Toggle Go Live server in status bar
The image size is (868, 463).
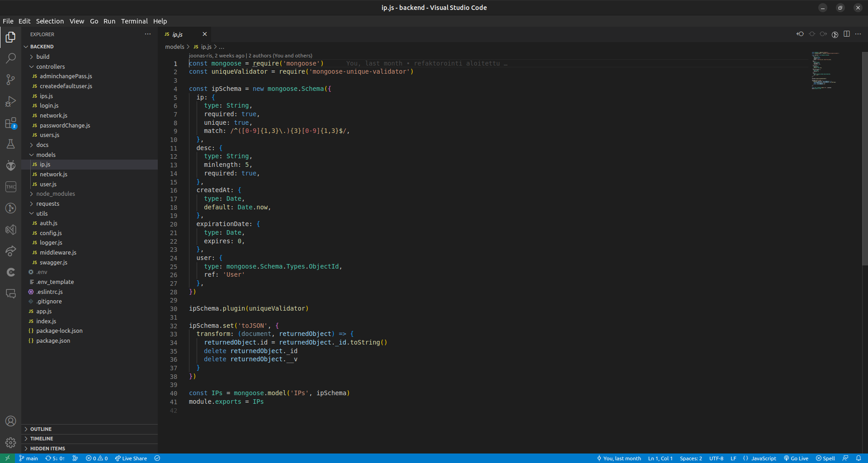coord(796,458)
